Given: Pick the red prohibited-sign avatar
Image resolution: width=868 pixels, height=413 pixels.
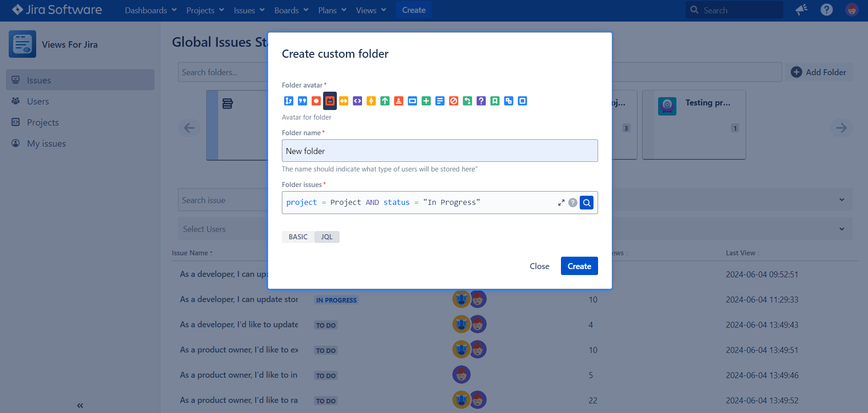Looking at the screenshot, I should tap(454, 101).
